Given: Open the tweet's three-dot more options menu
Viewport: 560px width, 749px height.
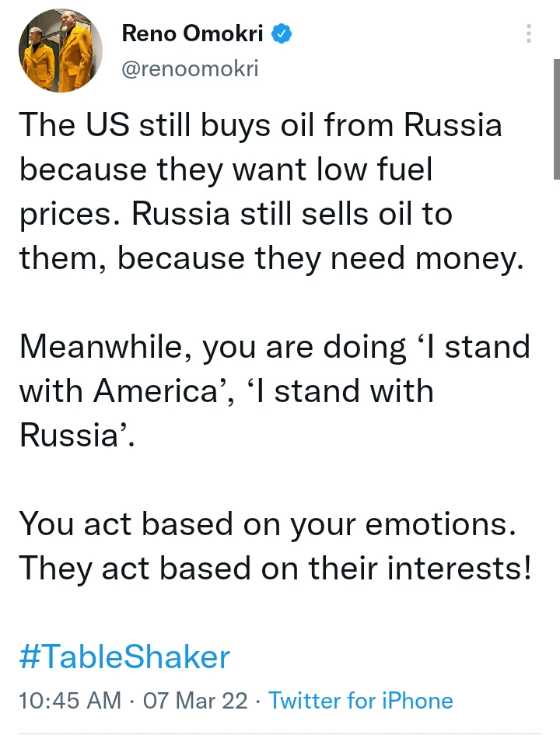Looking at the screenshot, I should (x=529, y=33).
